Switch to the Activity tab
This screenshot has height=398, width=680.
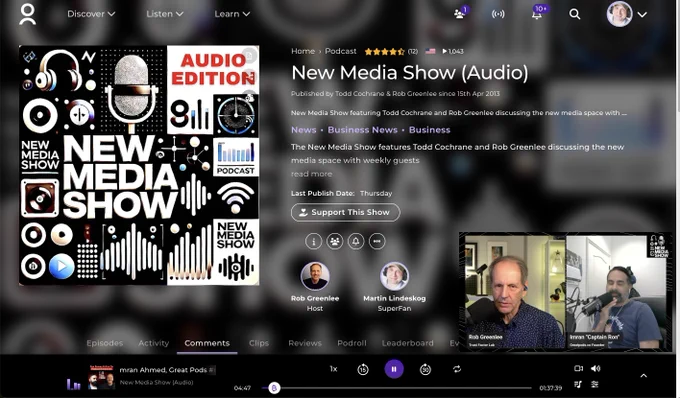coord(154,343)
